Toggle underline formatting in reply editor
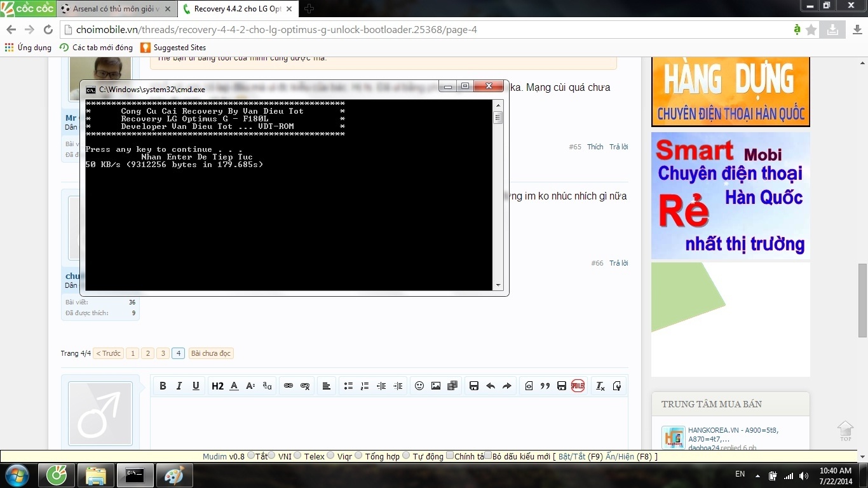Viewport: 868px width, 488px height. 196,386
